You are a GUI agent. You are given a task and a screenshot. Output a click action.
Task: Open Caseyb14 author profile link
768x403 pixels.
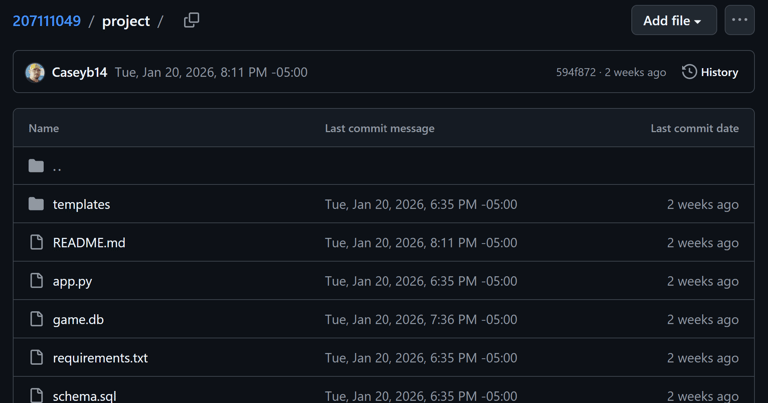tap(79, 72)
